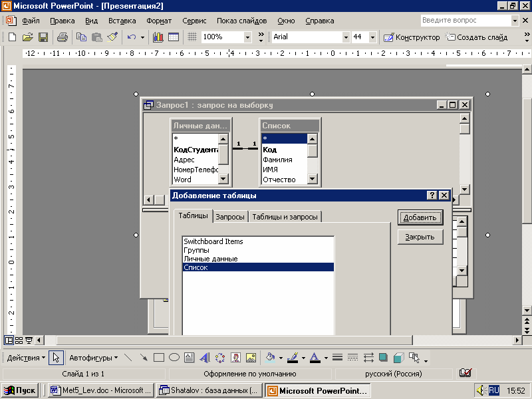Switch to slide sorter view

click(19, 340)
